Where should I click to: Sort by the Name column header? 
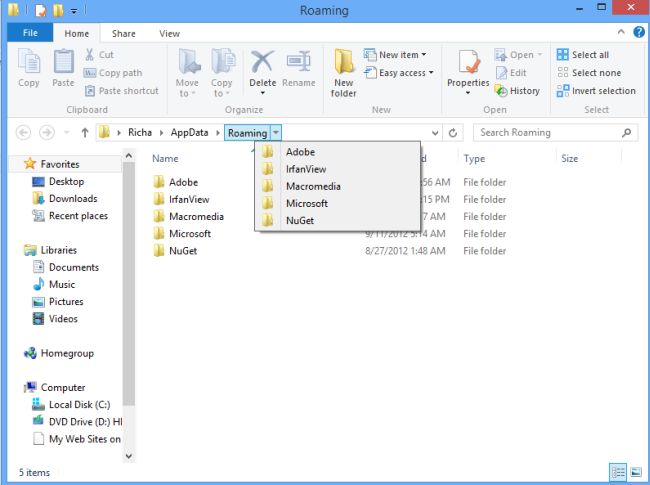click(x=165, y=158)
